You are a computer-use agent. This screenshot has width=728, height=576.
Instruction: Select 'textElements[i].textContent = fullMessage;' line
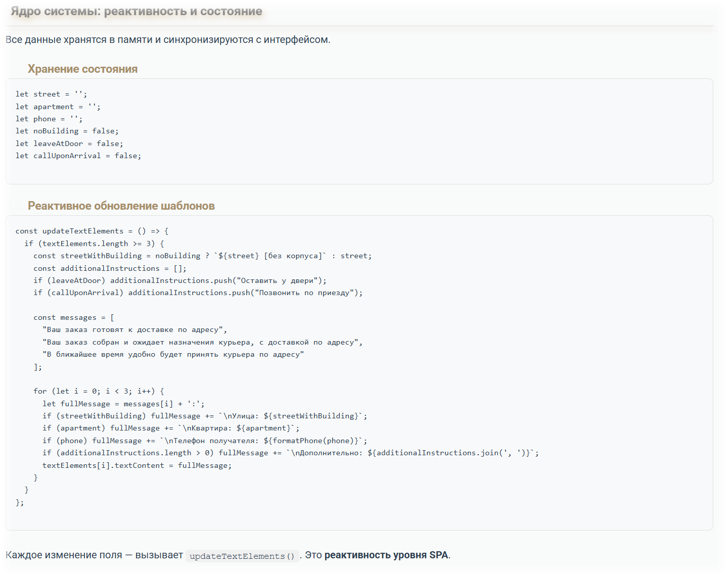(138, 465)
